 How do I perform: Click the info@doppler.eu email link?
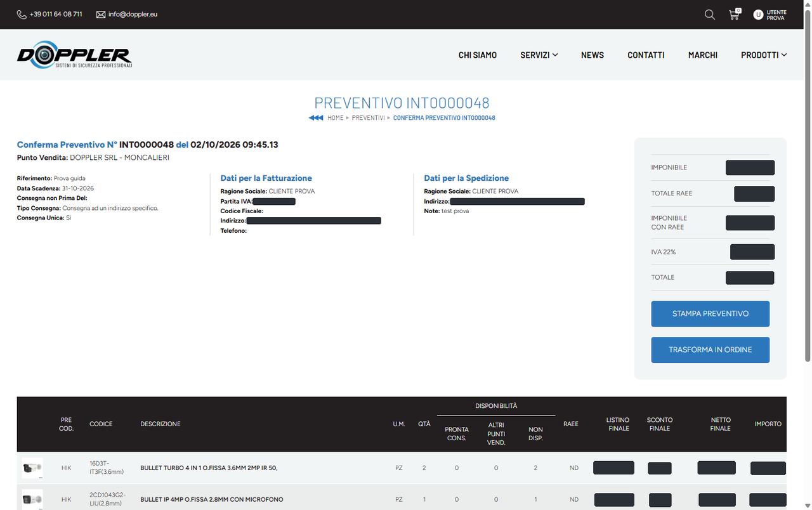tap(133, 14)
